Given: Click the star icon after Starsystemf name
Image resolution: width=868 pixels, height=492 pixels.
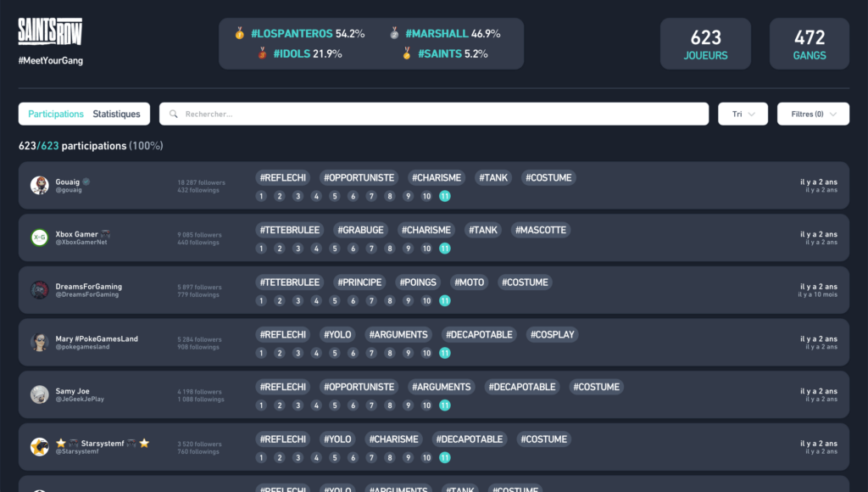Looking at the screenshot, I should [x=144, y=444].
